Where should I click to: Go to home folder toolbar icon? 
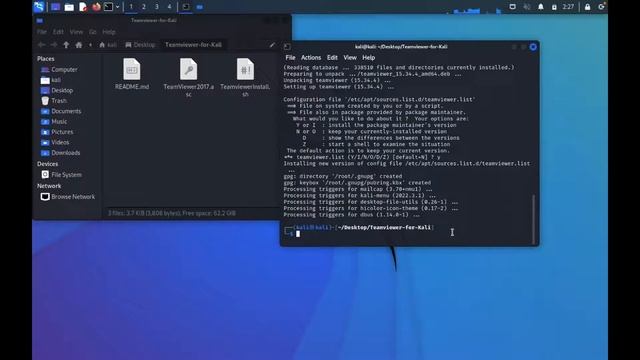pyautogui.click(x=79, y=45)
